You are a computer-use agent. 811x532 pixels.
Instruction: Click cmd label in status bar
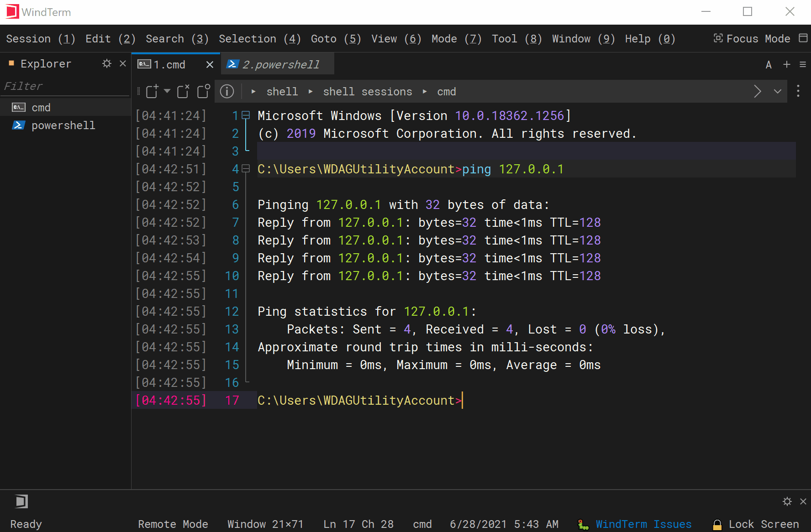422,524
